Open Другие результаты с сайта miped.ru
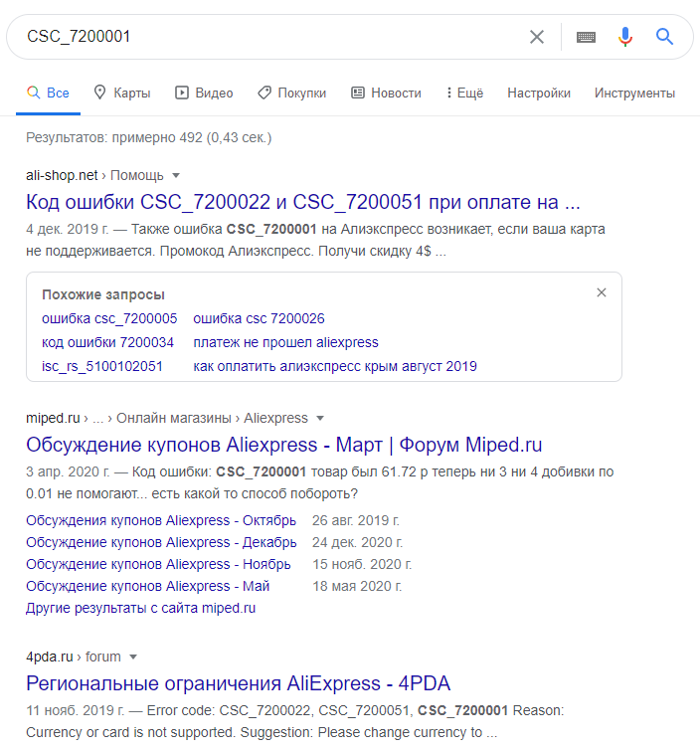Viewport: 700px width, 752px height. [x=140, y=608]
